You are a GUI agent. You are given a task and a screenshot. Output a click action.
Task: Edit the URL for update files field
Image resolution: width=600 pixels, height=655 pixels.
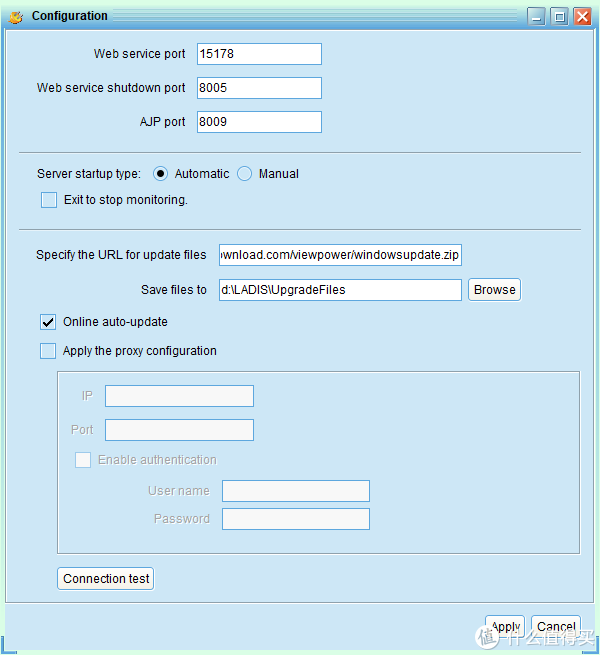[x=340, y=255]
